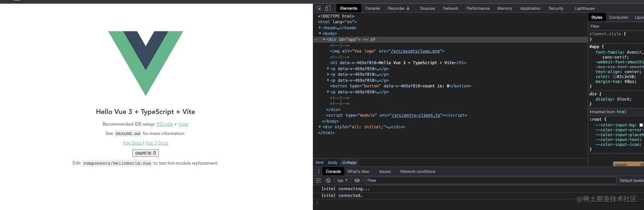Open the drawer three-dot menu icon
The image size is (644, 210).
coord(319,171)
